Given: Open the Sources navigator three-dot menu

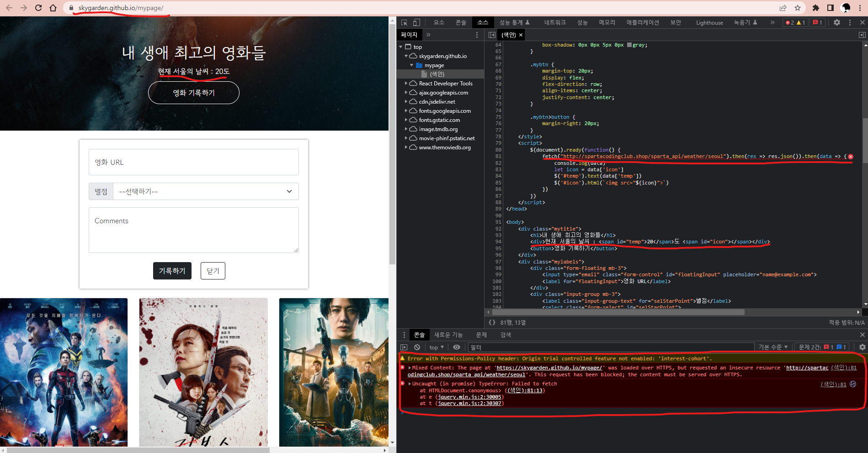Looking at the screenshot, I should 477,35.
